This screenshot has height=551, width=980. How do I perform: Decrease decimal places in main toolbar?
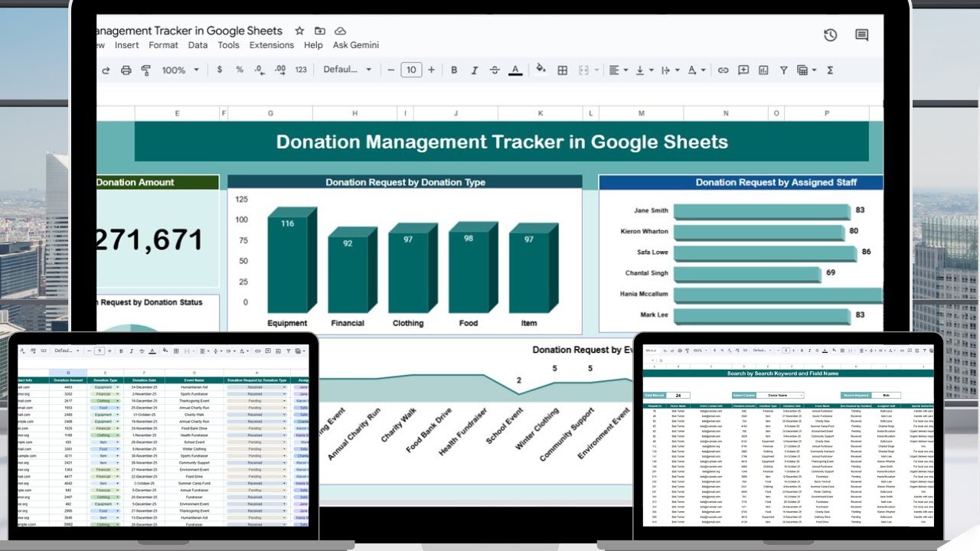260,70
